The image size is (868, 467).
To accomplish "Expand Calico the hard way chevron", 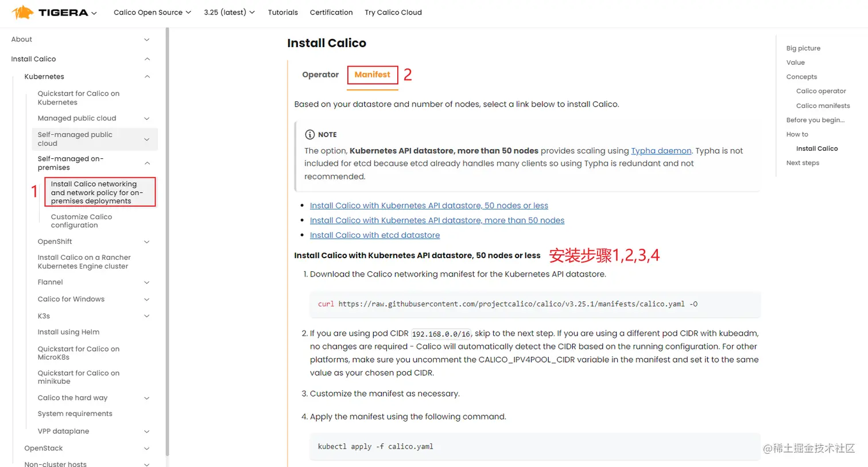I will 147,398.
